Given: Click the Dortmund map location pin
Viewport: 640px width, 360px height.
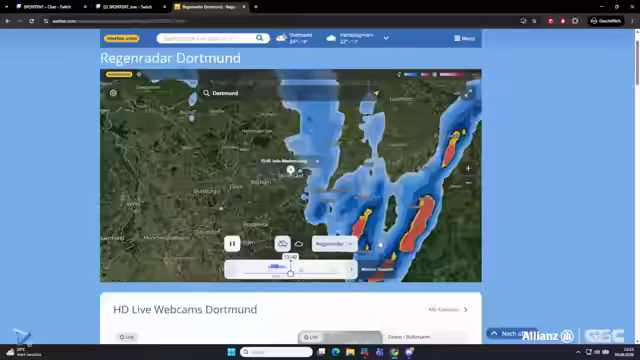Looking at the screenshot, I should click(290, 170).
